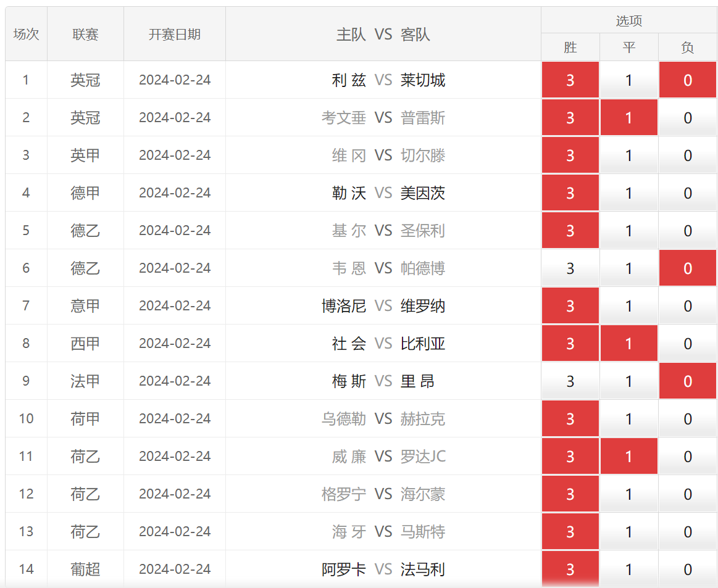Pick draw option 1 for 基尔 VS 圣保利

(x=628, y=230)
